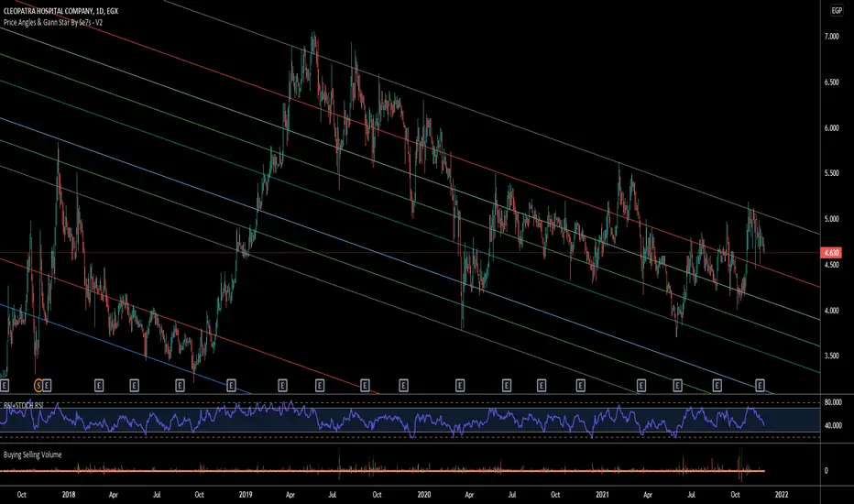Click the E earnings marker just left of Apr 2021
The height and width of the screenshot is (504, 854).
pyautogui.click(x=641, y=386)
